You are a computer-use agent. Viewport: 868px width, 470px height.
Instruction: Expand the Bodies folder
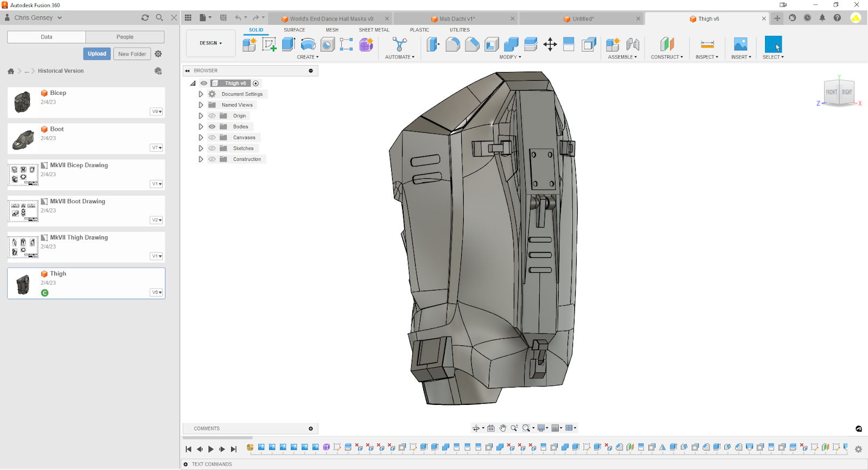pyautogui.click(x=201, y=127)
